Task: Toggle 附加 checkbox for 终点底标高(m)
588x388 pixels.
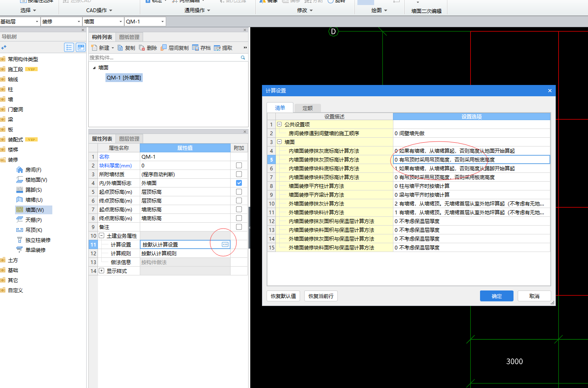Action: 239,218
